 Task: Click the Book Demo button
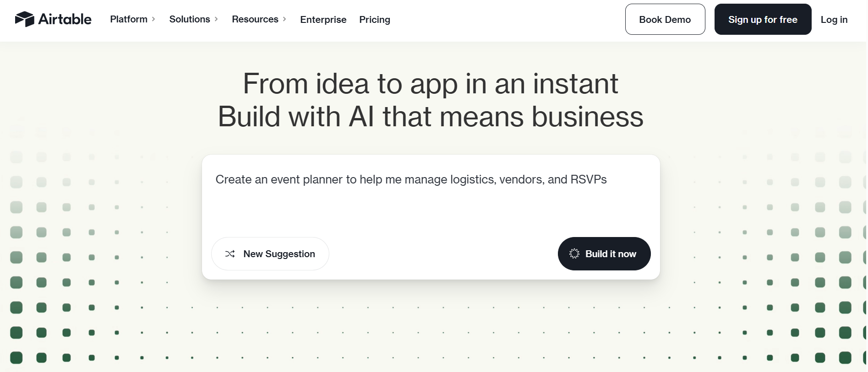point(665,19)
